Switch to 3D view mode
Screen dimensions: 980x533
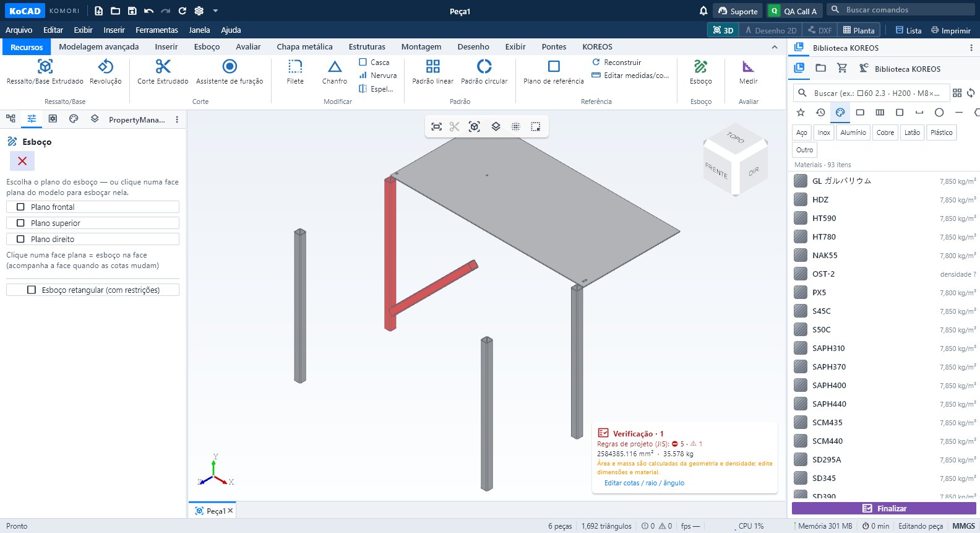pyautogui.click(x=723, y=30)
